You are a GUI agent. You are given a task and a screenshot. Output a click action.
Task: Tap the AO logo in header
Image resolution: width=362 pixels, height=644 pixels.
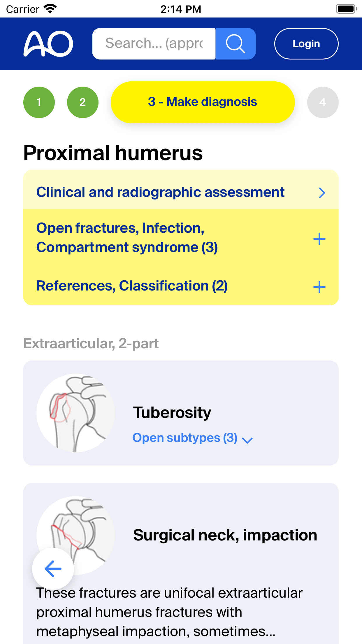(x=48, y=44)
